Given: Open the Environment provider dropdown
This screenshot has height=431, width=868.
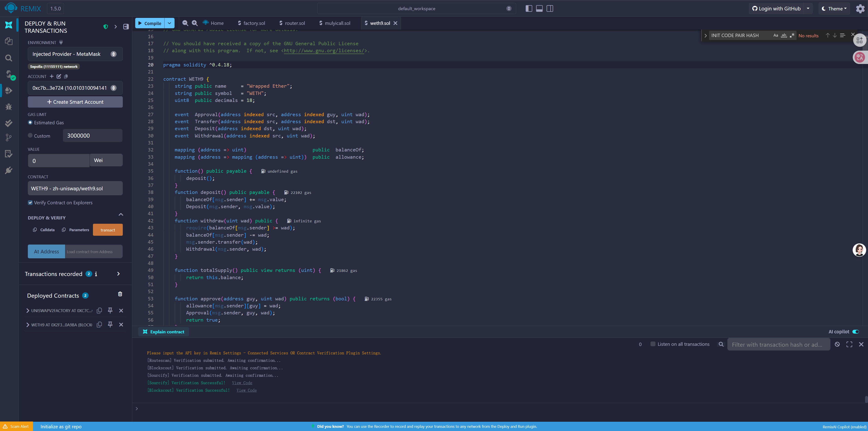Looking at the screenshot, I should pos(75,54).
